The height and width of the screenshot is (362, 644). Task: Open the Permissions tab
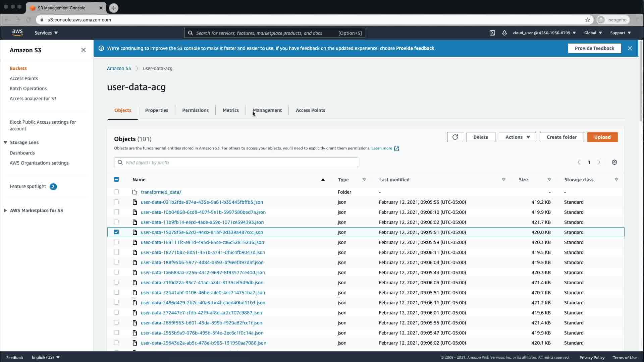(x=195, y=110)
